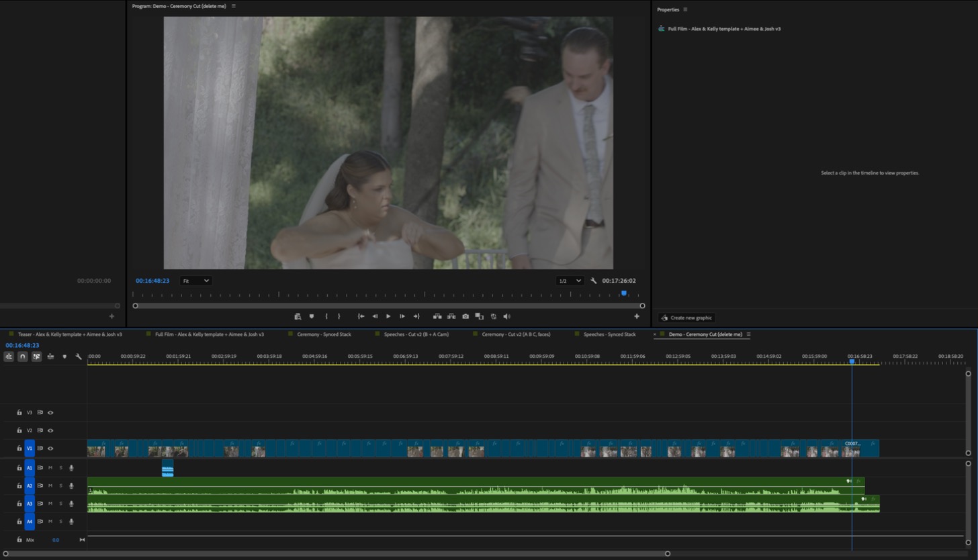This screenshot has width=978, height=560.
Task: Switch to Ceremony - Synced Stack tab
Action: click(324, 334)
